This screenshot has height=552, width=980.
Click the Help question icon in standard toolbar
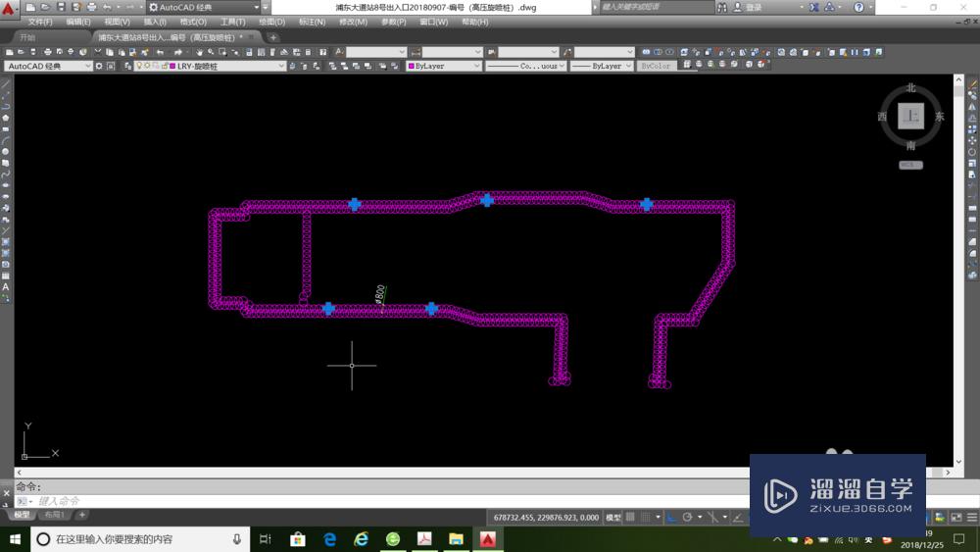coord(323,52)
